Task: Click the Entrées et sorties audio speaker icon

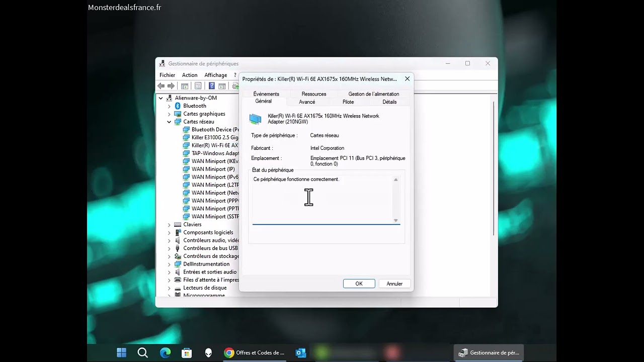Action: (x=178, y=272)
